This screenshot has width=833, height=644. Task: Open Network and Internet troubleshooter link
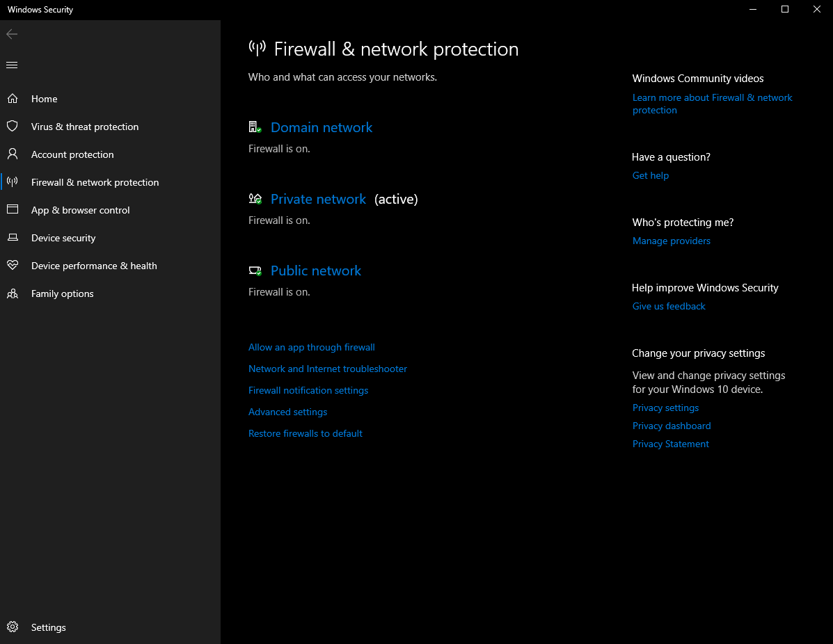(328, 369)
